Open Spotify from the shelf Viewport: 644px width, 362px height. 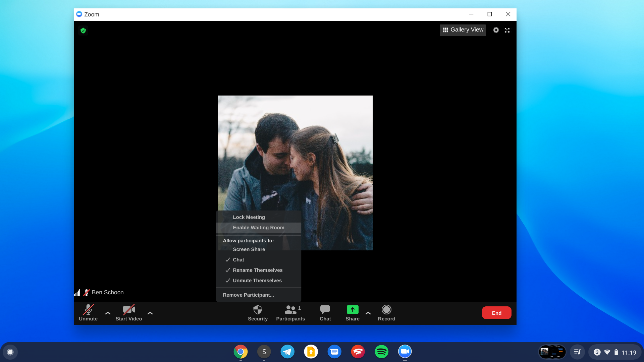381,352
